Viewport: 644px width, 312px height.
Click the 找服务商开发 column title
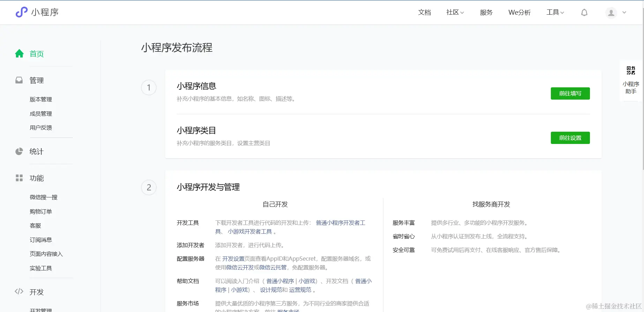pos(491,204)
